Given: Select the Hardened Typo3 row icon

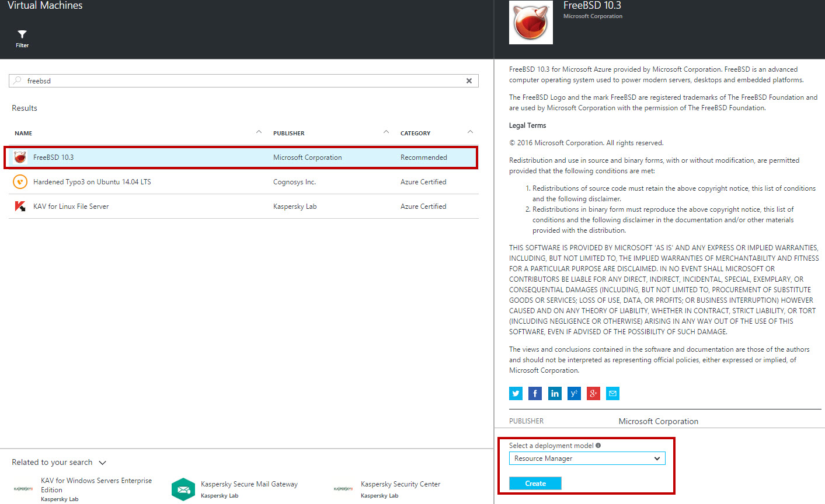Looking at the screenshot, I should pos(20,182).
